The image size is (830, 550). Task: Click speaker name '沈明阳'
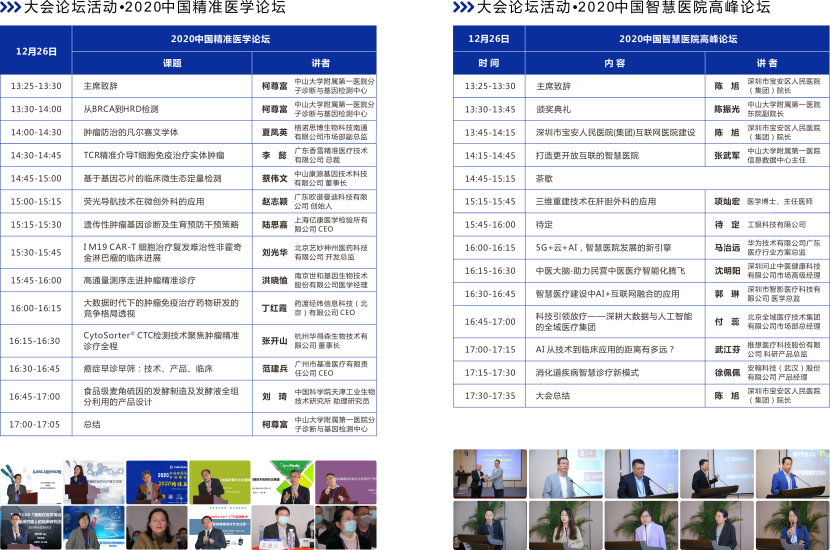[x=727, y=271]
